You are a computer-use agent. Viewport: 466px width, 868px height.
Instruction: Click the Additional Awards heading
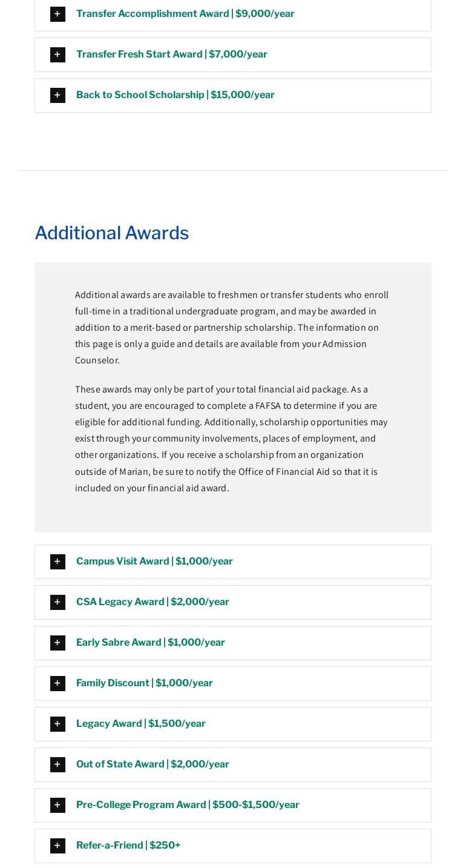click(112, 233)
